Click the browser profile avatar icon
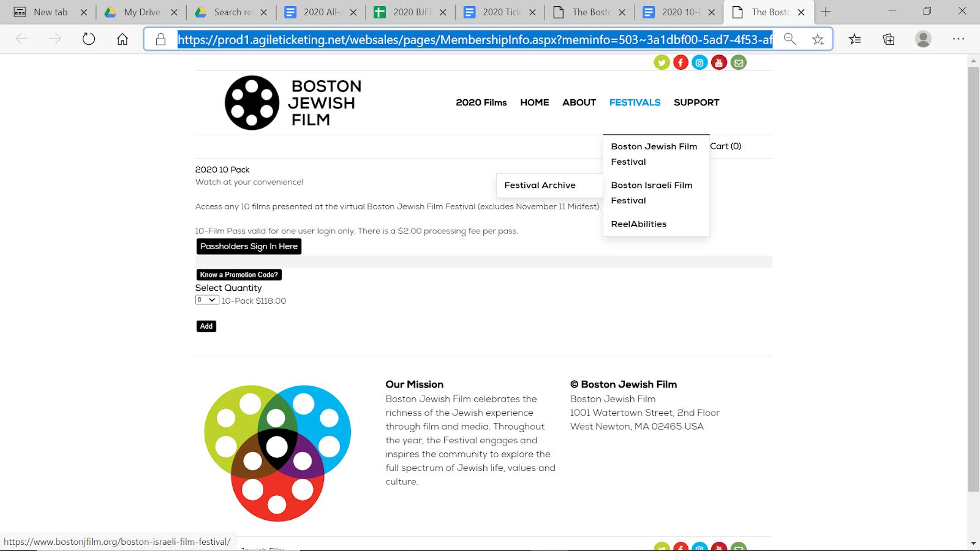The image size is (980, 551). point(923,39)
